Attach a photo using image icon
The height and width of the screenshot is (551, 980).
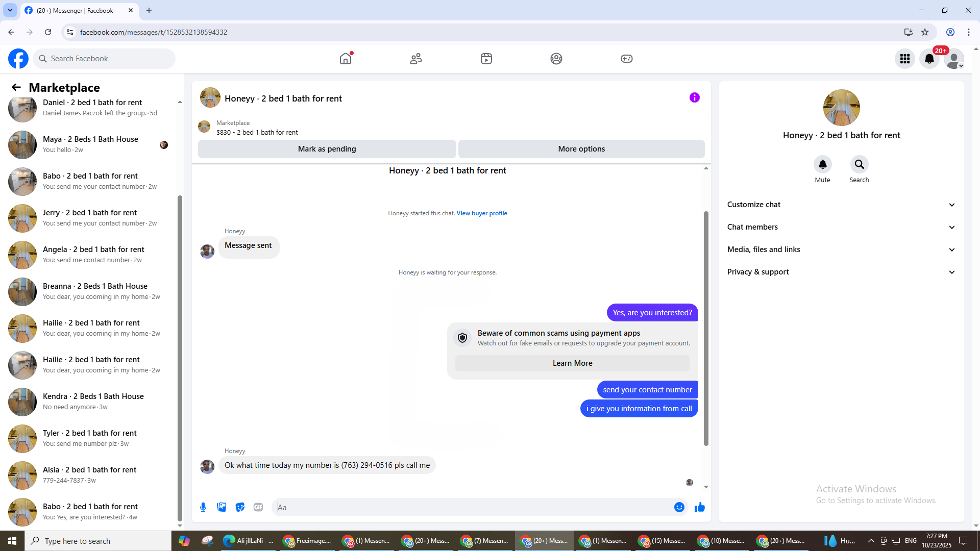[x=222, y=507]
